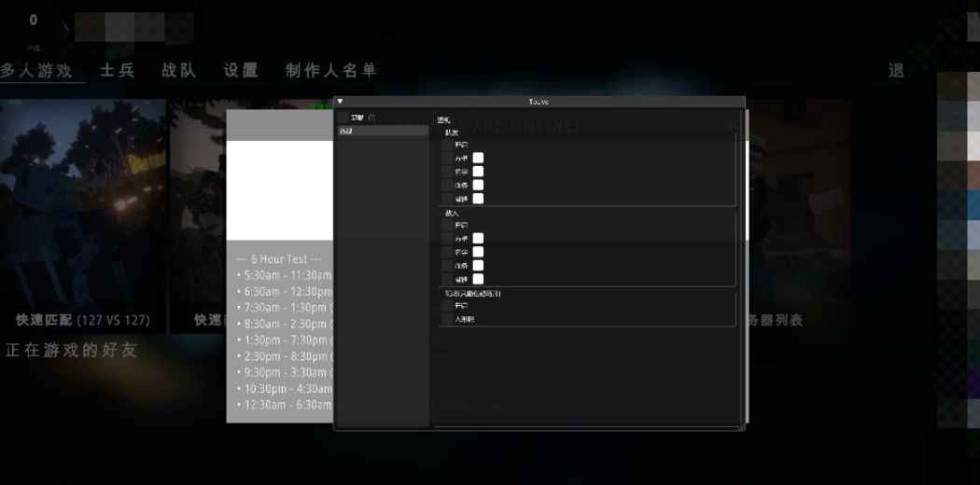Enable the 开启 checkbox in the bottom group
This screenshot has height=485, width=980.
pos(447,306)
